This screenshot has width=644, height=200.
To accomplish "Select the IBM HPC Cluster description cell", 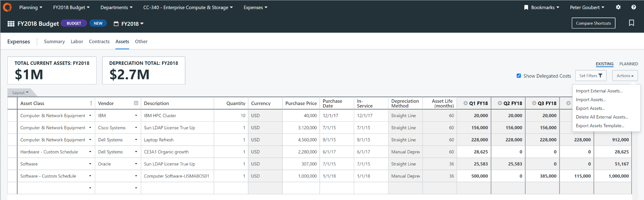I will click(x=177, y=116).
